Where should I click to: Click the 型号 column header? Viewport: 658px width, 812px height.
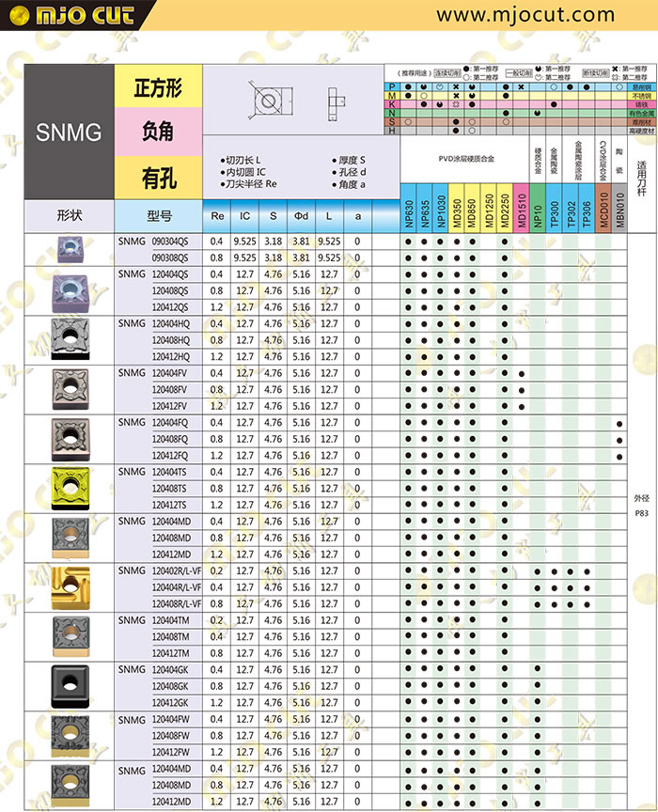[x=159, y=216]
